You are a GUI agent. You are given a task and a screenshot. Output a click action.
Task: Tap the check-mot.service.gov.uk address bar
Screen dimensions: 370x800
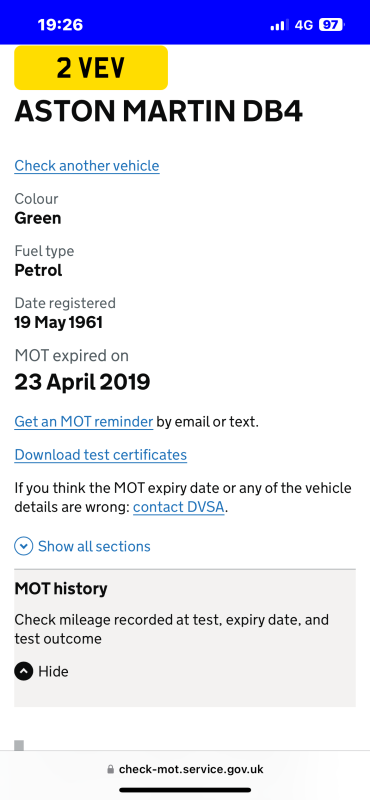(185, 769)
